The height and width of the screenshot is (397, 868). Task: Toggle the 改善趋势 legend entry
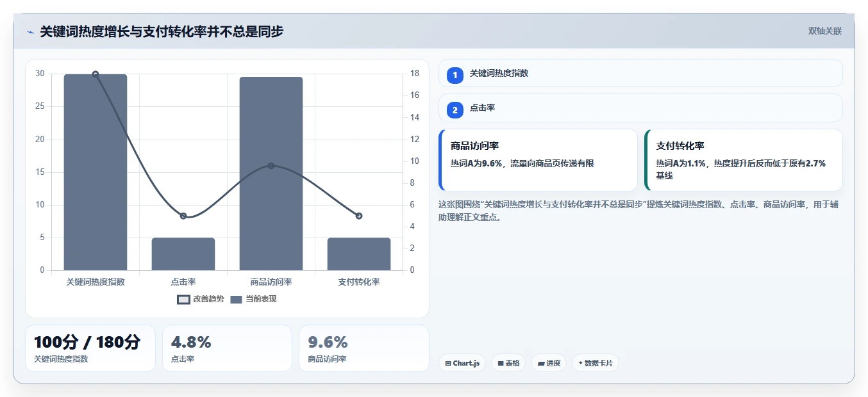(201, 299)
